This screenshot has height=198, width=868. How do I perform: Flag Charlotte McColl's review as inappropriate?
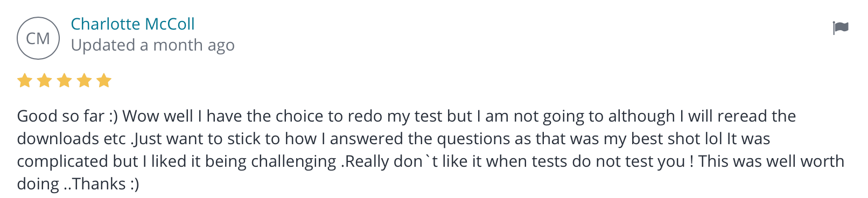[840, 27]
